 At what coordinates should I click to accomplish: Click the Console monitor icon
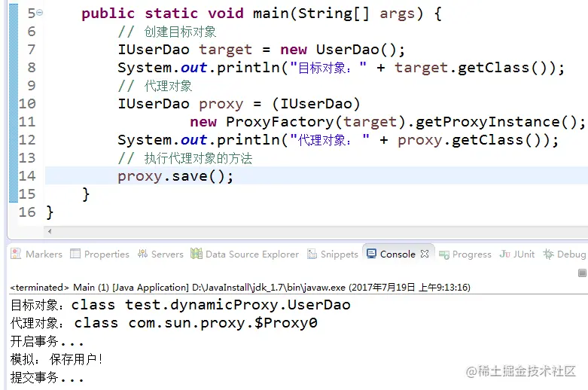click(x=371, y=254)
